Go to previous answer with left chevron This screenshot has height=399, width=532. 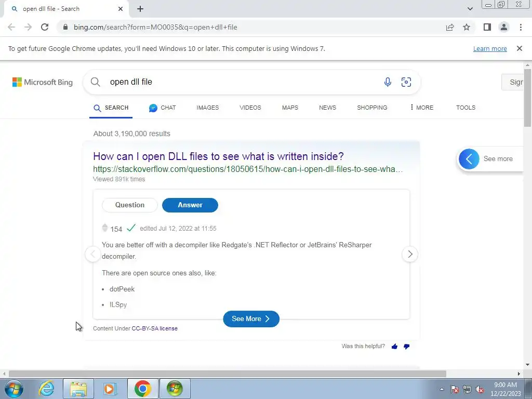click(93, 254)
